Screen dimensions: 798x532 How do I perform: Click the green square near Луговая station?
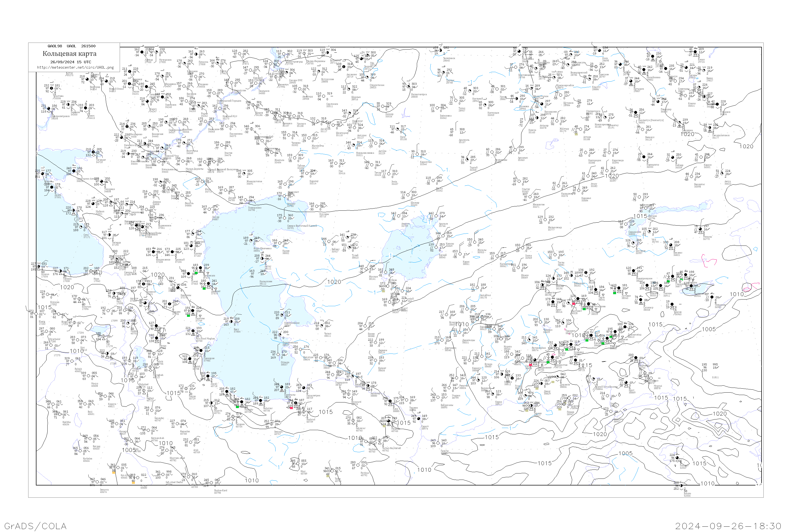(x=614, y=293)
